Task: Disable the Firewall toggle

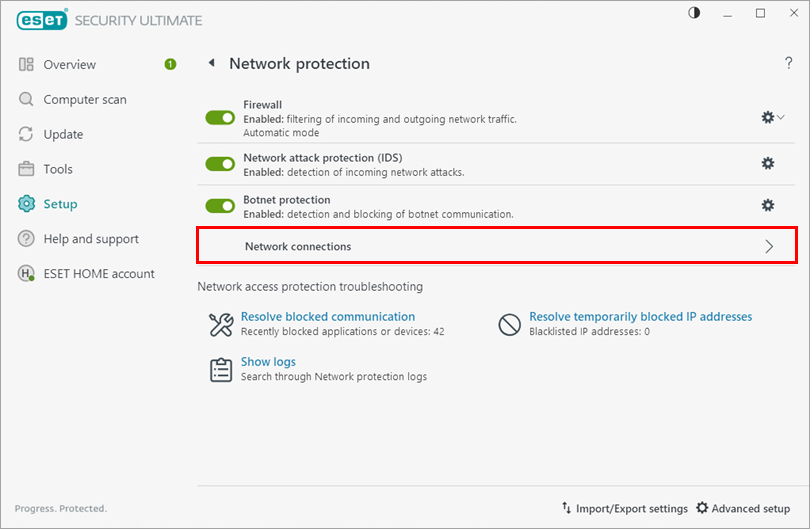Action: pyautogui.click(x=220, y=118)
